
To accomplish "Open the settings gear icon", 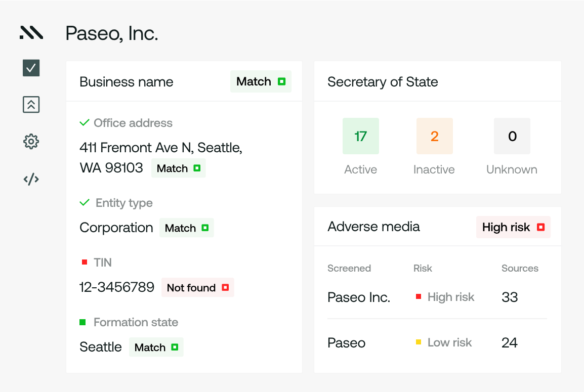I will pyautogui.click(x=31, y=142).
